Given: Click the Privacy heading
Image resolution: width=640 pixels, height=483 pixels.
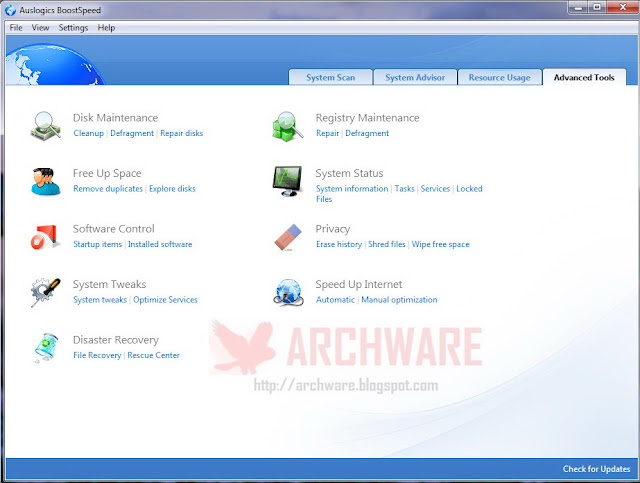Looking at the screenshot, I should 333,229.
